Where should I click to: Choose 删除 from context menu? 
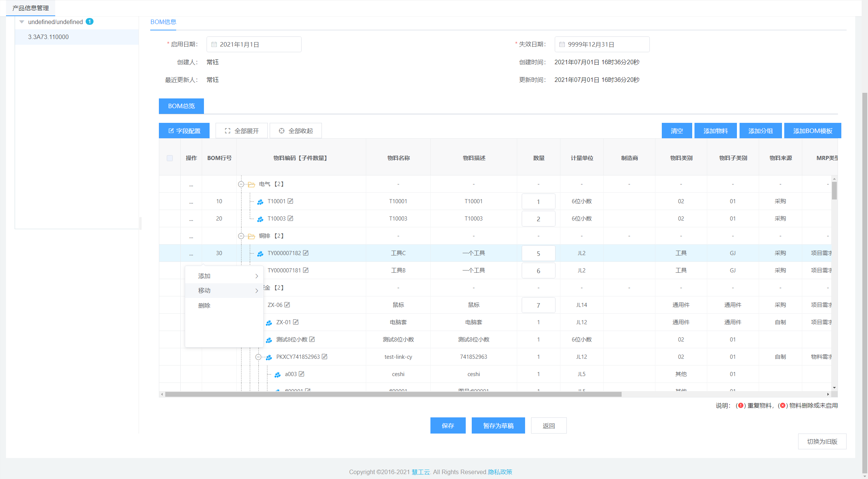coord(204,305)
